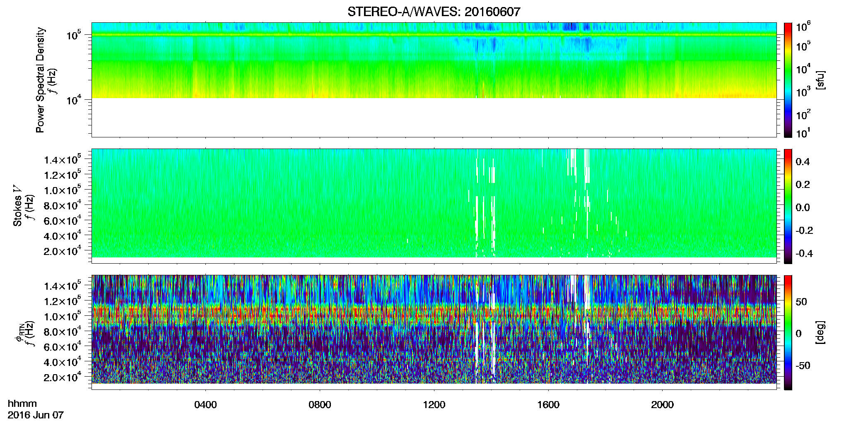Click the Power Spectral Density axis label

(x=40, y=80)
